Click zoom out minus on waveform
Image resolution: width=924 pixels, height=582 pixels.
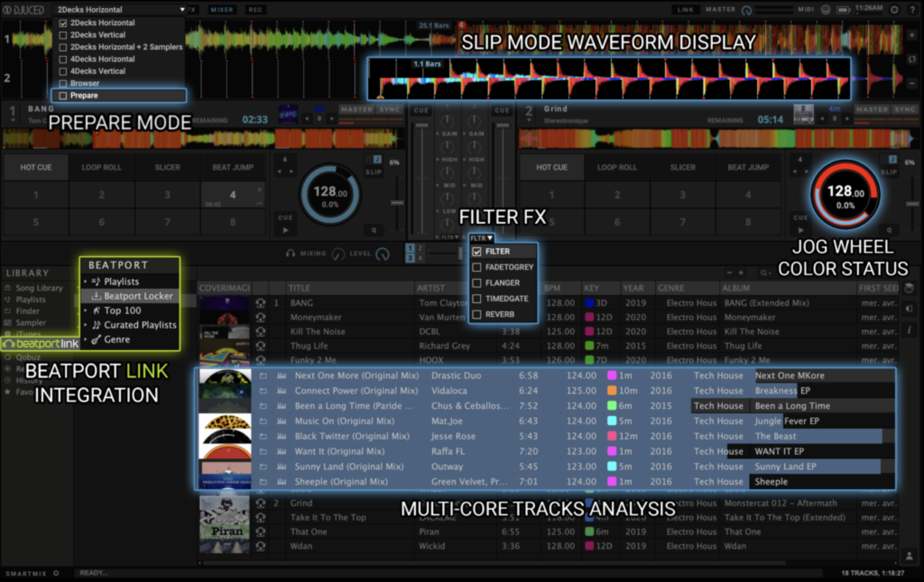click(912, 83)
